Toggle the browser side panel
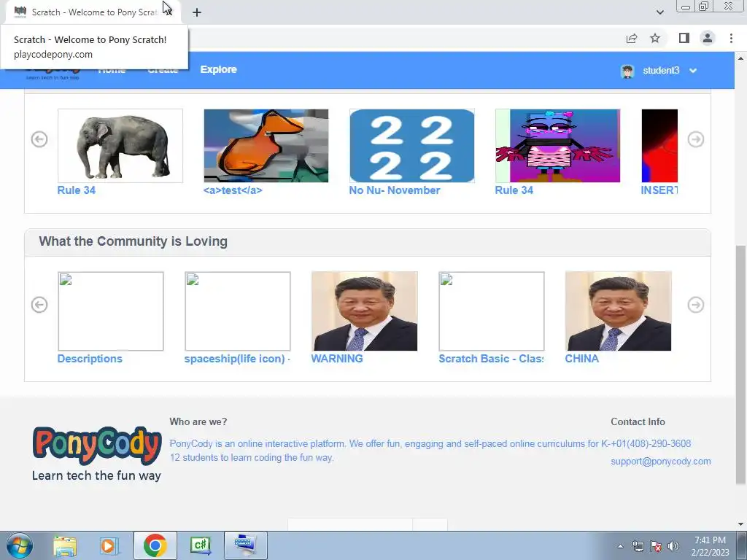This screenshot has width=747, height=560. [684, 38]
